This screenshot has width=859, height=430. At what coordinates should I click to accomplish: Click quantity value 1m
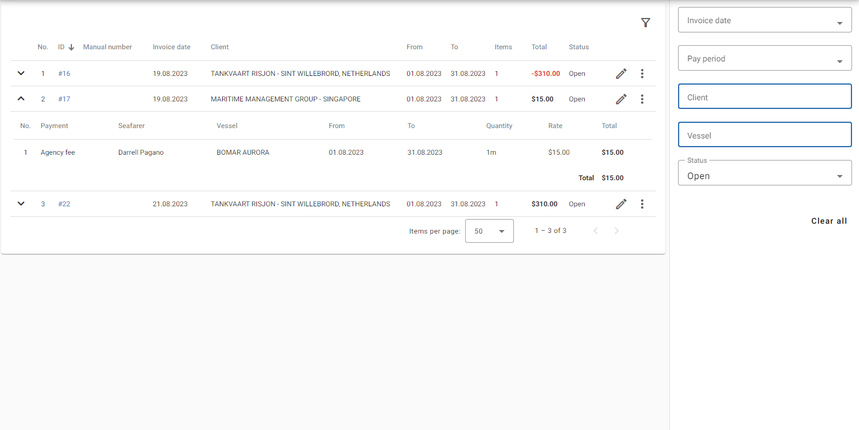tap(491, 153)
